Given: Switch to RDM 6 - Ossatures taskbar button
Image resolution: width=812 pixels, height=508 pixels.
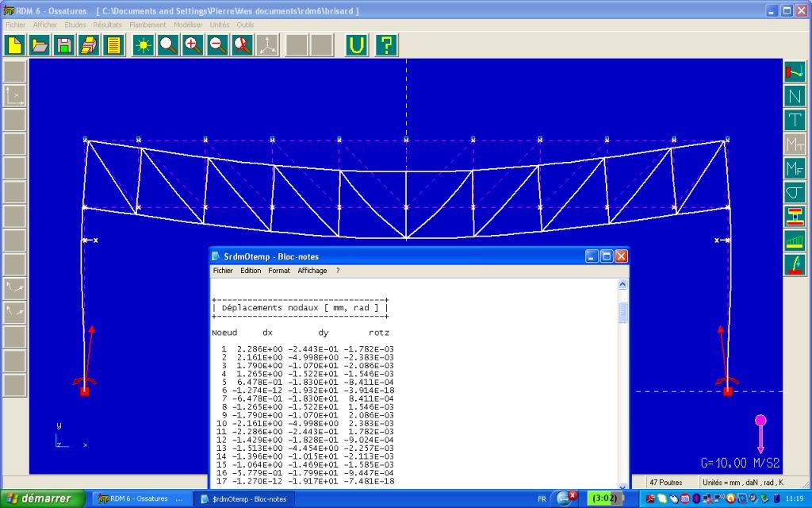Looking at the screenshot, I should [x=141, y=498].
